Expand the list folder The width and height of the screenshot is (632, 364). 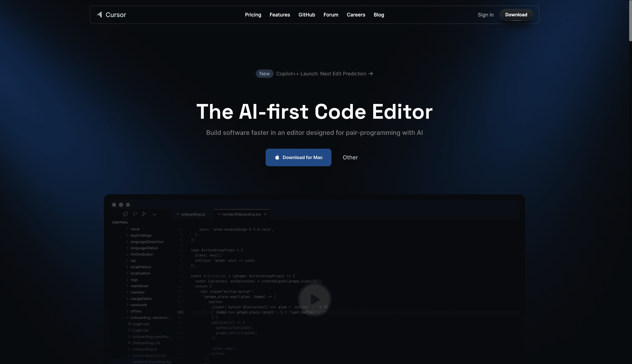coord(131,261)
